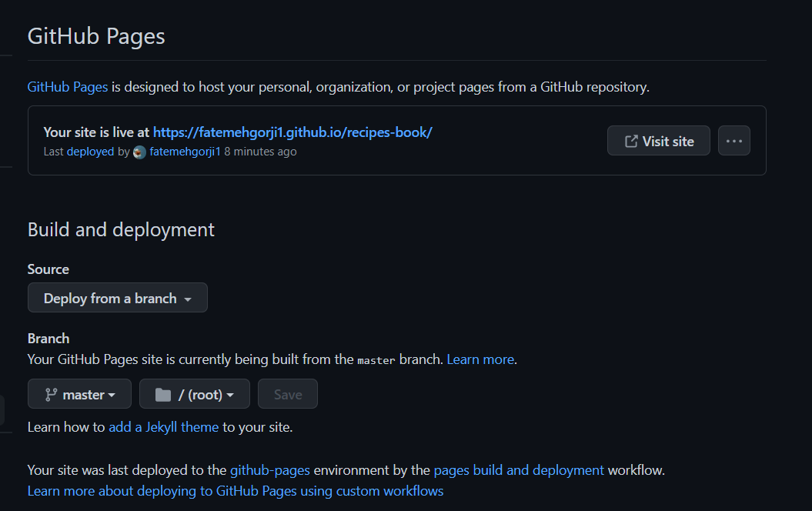Click 'Learn more' next to master branch text
The image size is (812, 511).
pos(480,359)
